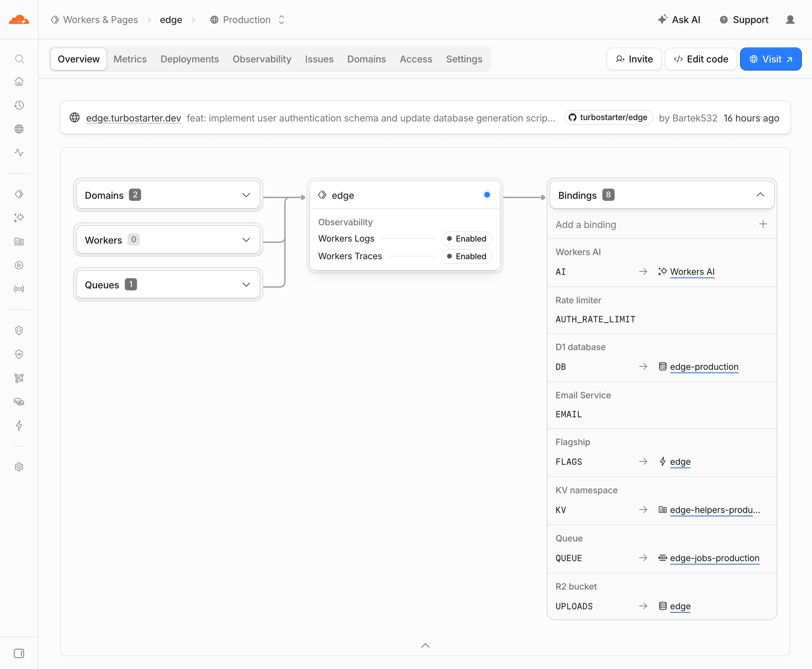Screen dimensions: 812x669
Task: Open the storage list icon in sidebar
Action: coord(19,242)
